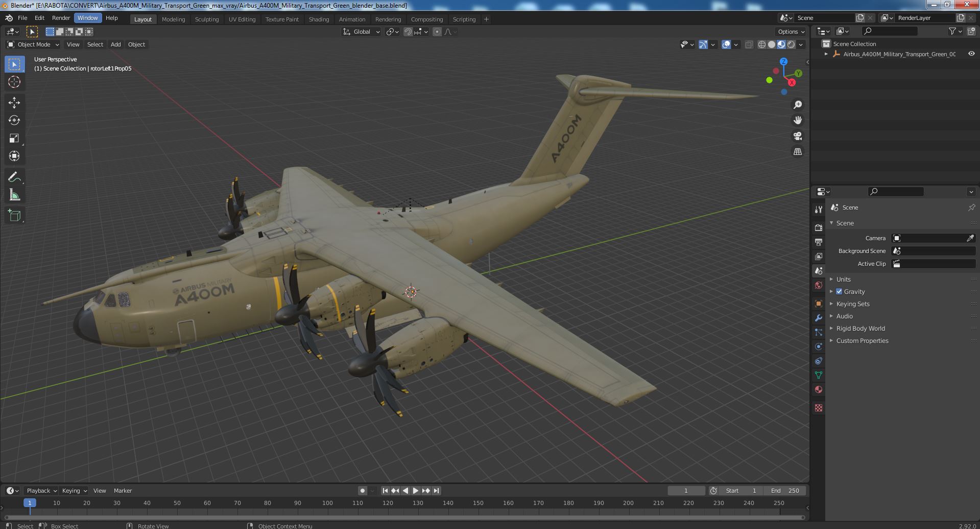Screen dimensions: 980x529
Task: Open the Keying dropdown
Action: [x=75, y=491]
